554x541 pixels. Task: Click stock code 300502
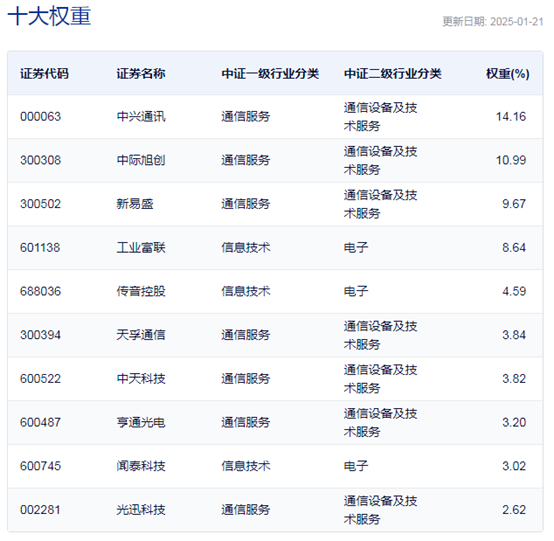tap(41, 204)
